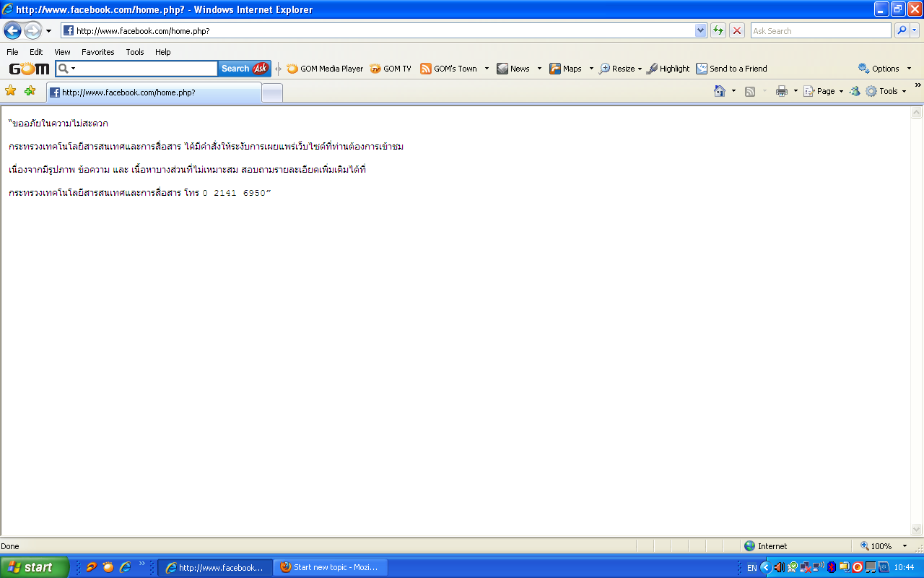Image resolution: width=924 pixels, height=578 pixels.
Task: Click the Highlight tool in GOM toolbar
Action: click(x=668, y=69)
